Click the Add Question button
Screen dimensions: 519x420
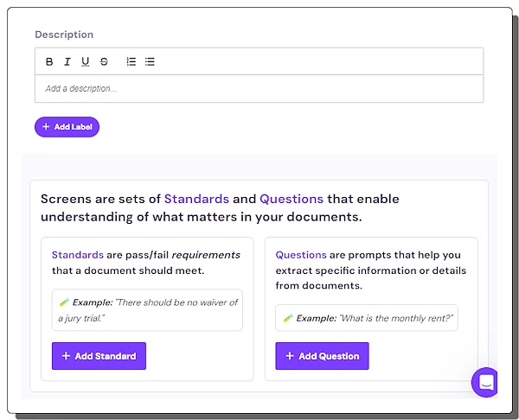[322, 356]
